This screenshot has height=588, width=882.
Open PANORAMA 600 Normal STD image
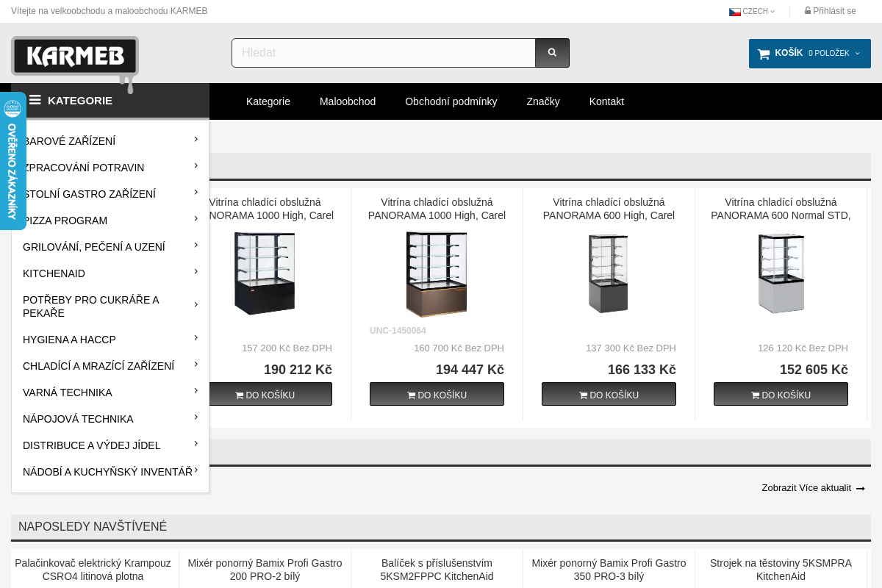click(781, 273)
